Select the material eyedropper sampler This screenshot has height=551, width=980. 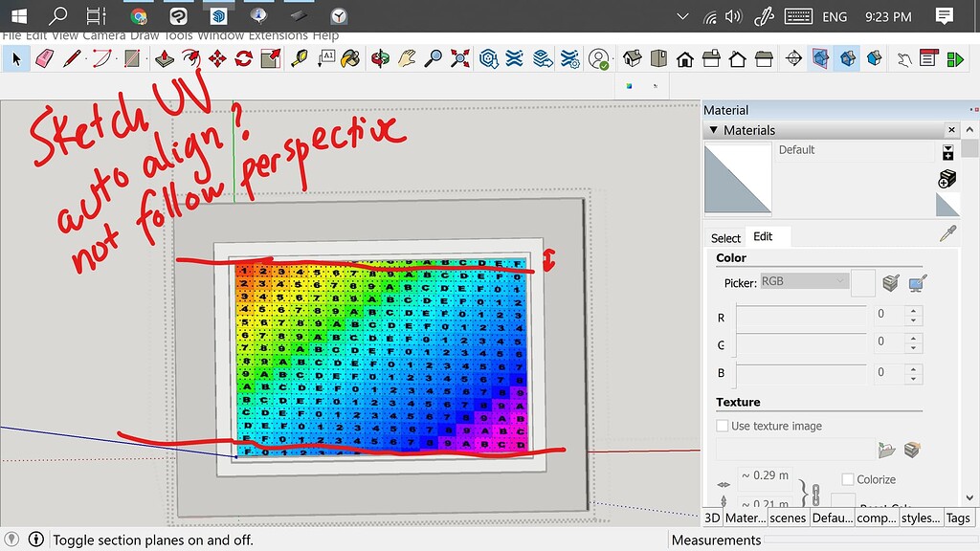click(947, 234)
